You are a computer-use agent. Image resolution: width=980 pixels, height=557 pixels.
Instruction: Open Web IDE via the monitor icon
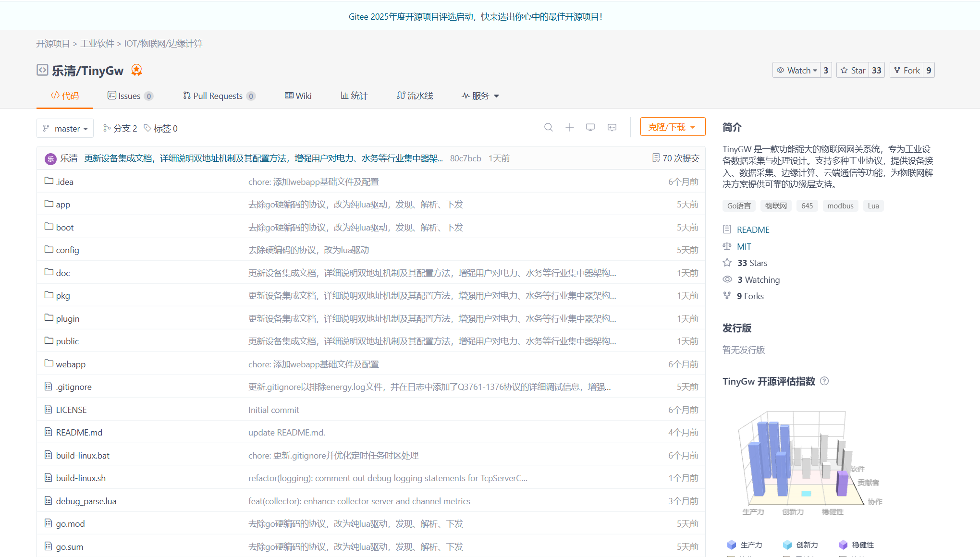pyautogui.click(x=590, y=127)
